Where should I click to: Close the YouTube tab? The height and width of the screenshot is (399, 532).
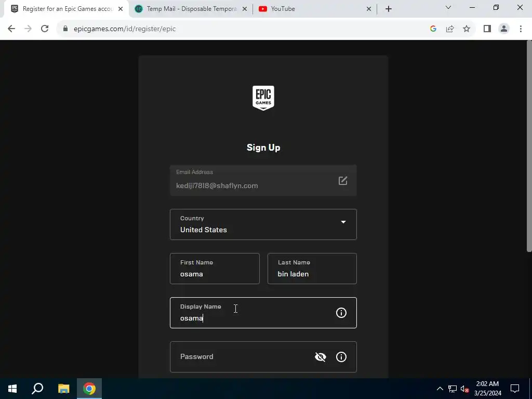tap(369, 9)
